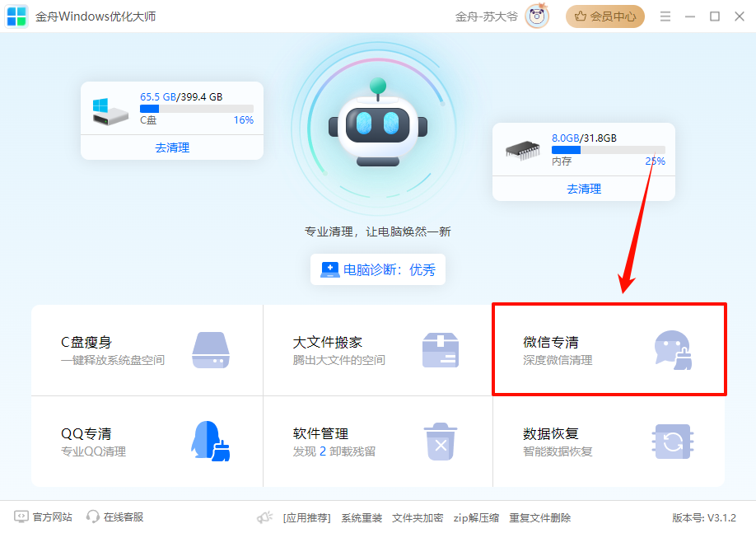Open 会员中心 member center
Image resolution: width=756 pixels, height=533 pixels.
(x=605, y=16)
